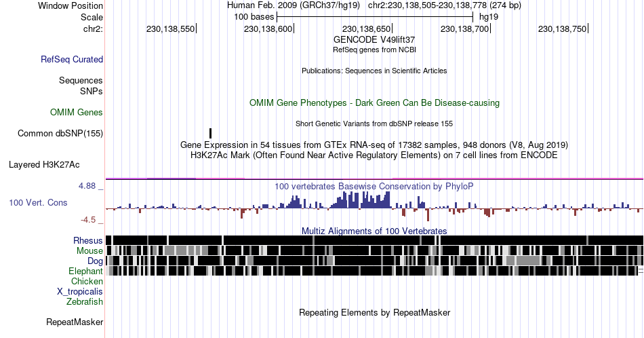Click Repeating Elements by RepeatMasker title

(374, 312)
